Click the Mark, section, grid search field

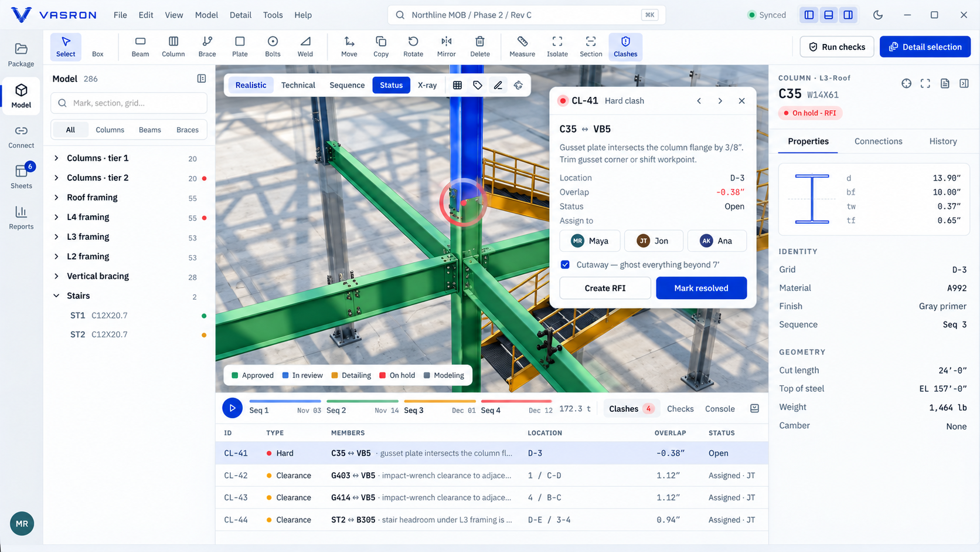tap(129, 103)
